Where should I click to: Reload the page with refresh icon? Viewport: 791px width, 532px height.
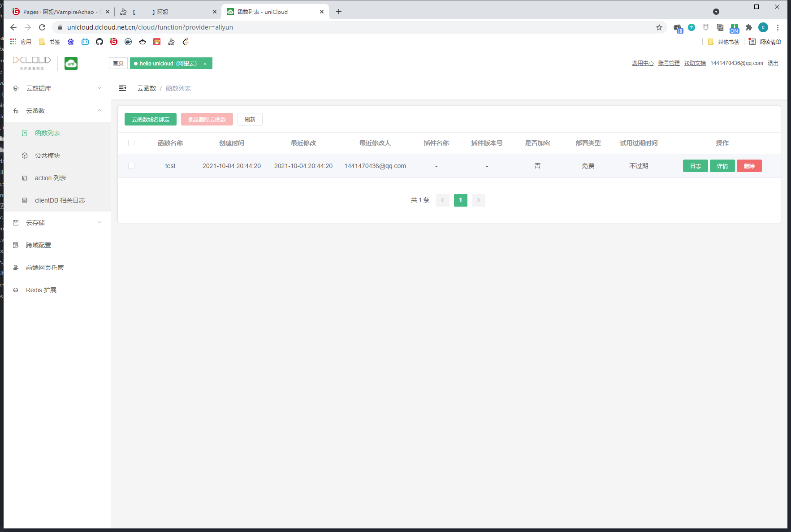[42, 27]
